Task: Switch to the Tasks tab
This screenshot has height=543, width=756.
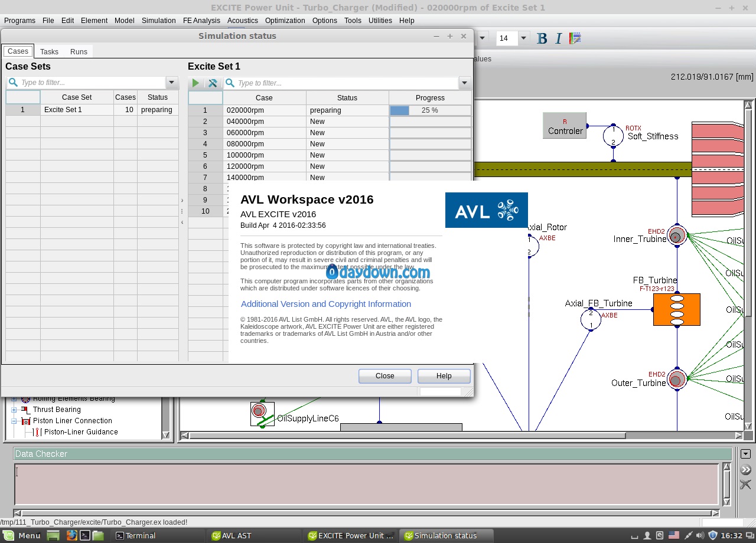Action: click(x=49, y=52)
